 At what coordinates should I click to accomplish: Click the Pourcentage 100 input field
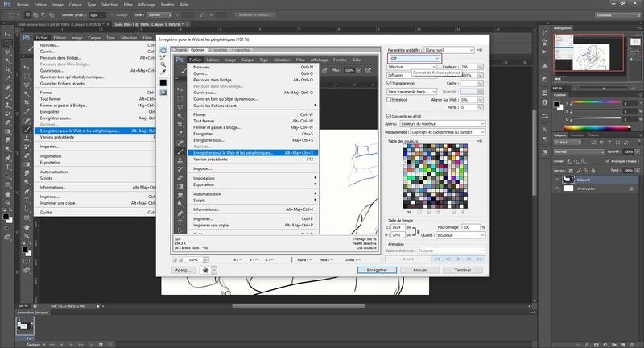(471, 227)
